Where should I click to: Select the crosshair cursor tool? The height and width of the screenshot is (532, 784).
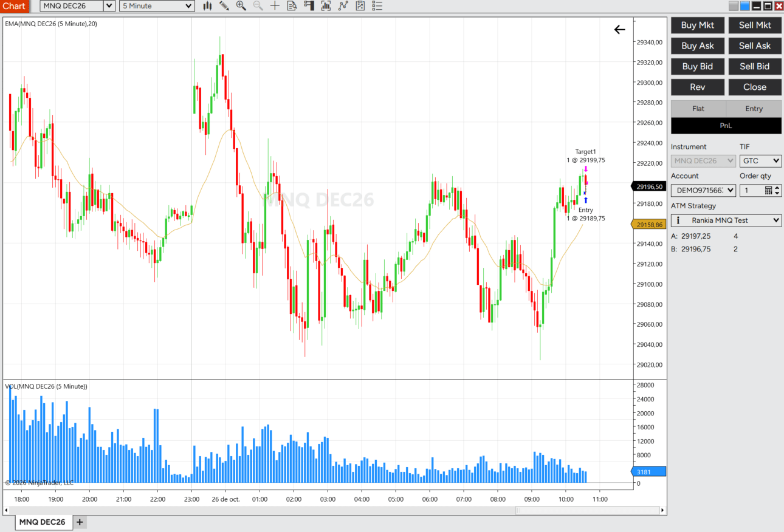[275, 6]
